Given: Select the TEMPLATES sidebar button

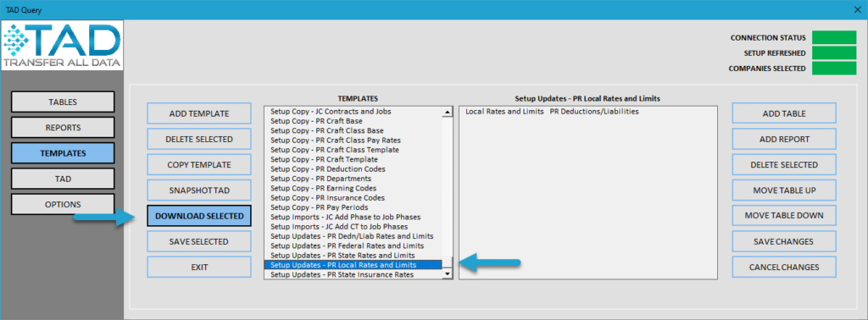Looking at the screenshot, I should pyautogui.click(x=63, y=153).
